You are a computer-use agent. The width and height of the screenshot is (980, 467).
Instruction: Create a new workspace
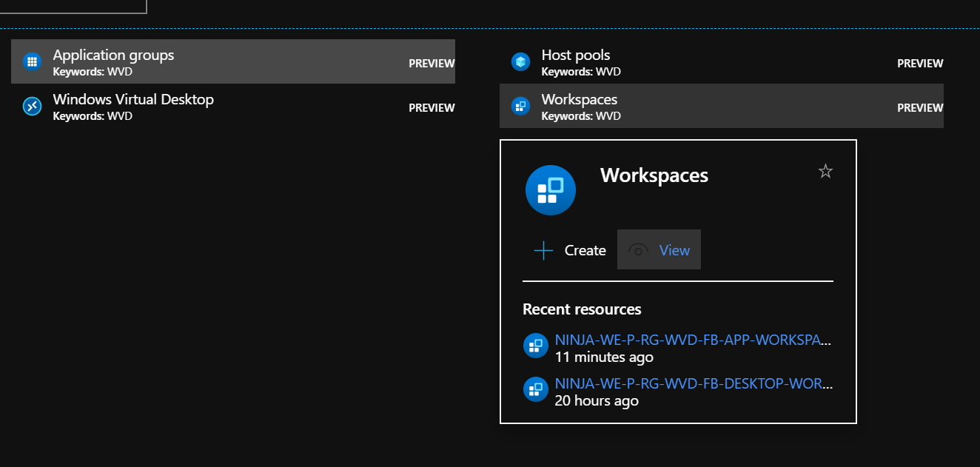tap(570, 250)
